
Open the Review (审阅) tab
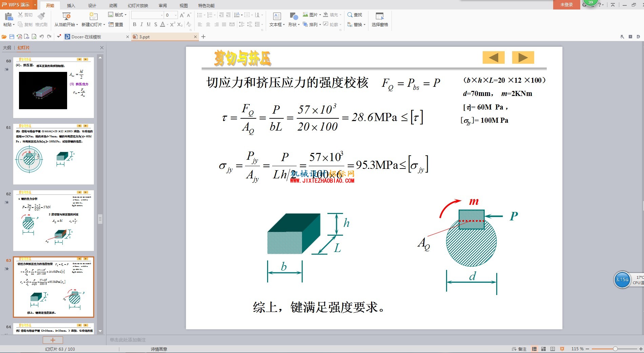(163, 5)
